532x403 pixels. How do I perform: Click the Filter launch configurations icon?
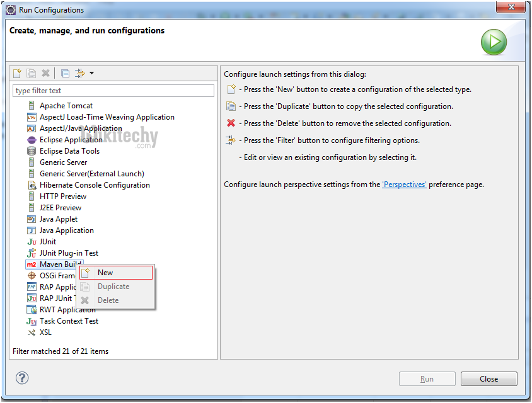pyautogui.click(x=79, y=74)
